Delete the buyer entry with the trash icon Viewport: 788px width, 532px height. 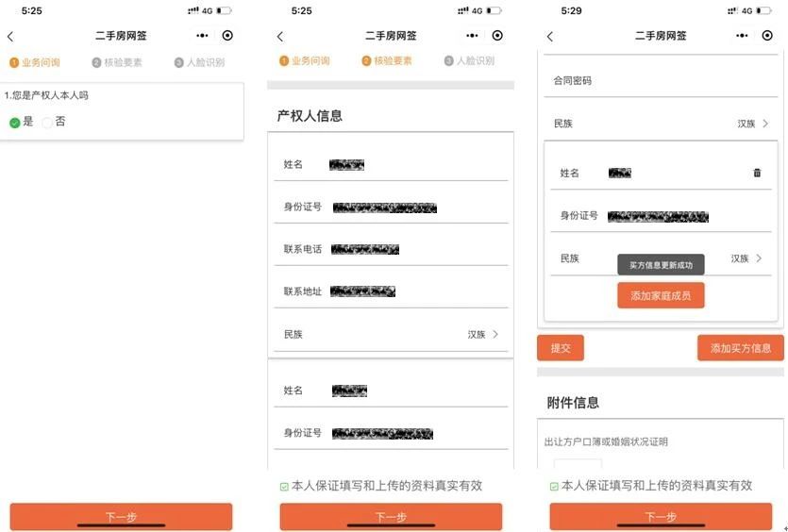pos(757,173)
